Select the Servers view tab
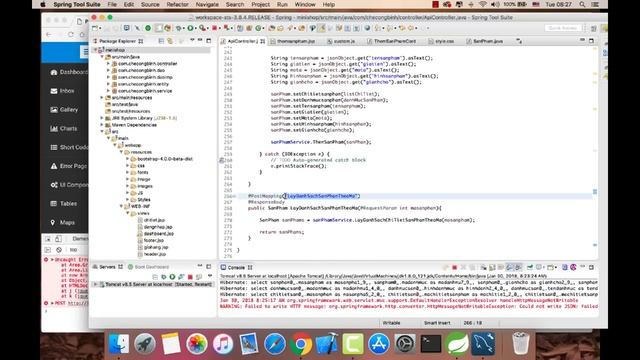This screenshot has height=360, width=640. tap(107, 267)
